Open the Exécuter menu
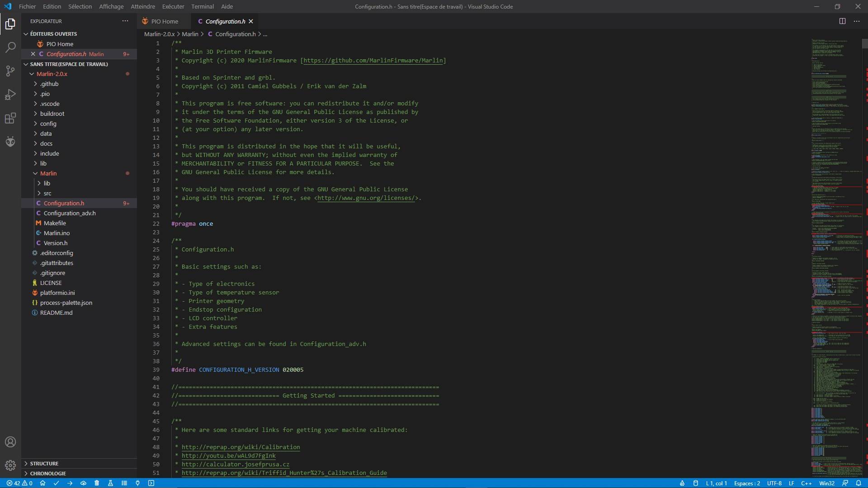This screenshot has height=488, width=868. pyautogui.click(x=173, y=6)
